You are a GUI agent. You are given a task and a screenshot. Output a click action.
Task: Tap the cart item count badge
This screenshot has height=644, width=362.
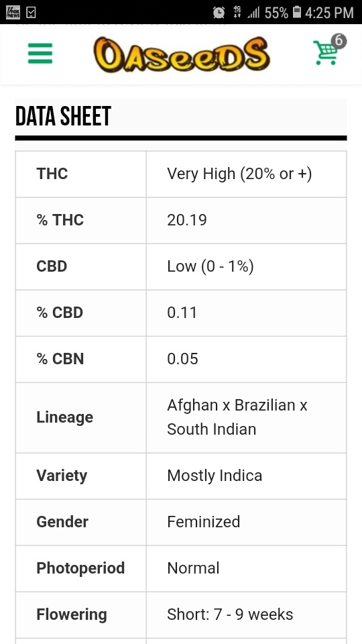click(x=339, y=41)
